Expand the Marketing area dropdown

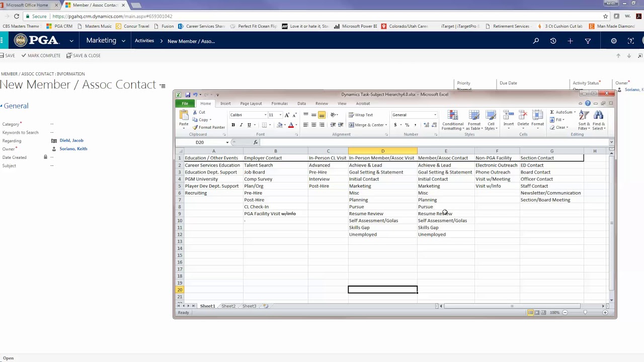tap(124, 41)
